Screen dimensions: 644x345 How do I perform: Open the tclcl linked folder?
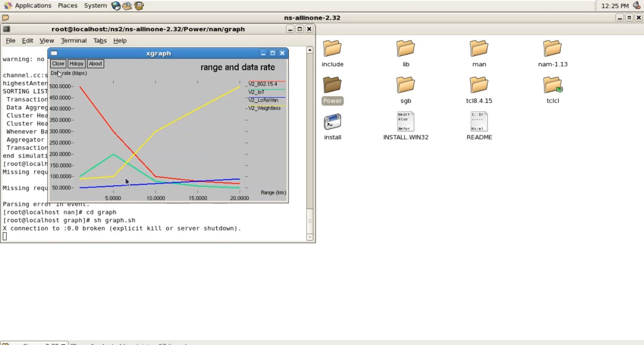pos(552,85)
